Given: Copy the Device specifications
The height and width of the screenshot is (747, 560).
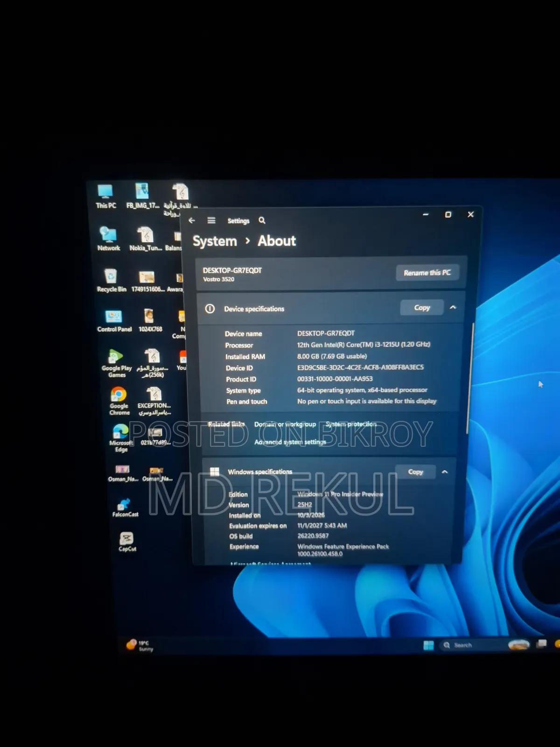Looking at the screenshot, I should pos(422,308).
